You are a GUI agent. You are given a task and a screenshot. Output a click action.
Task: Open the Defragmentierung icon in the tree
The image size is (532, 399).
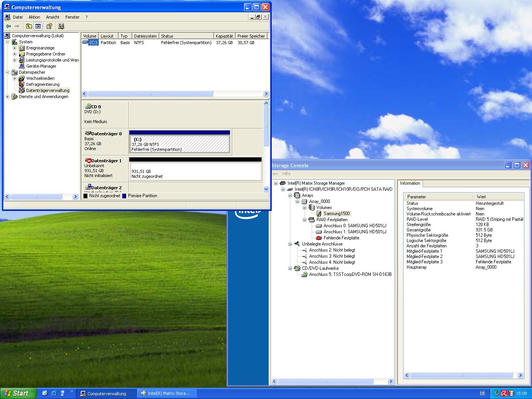pos(22,84)
